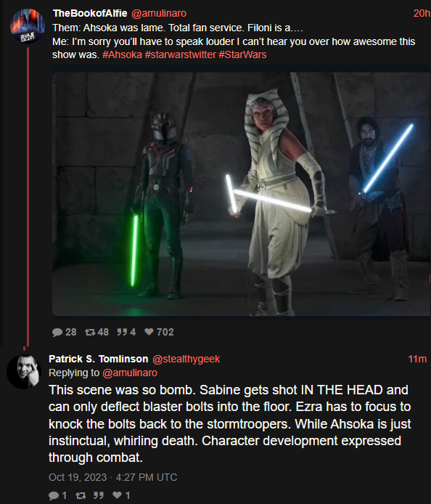This screenshot has width=431, height=504.
Task: Open the @amulinaro handle link
Action: coord(159,13)
